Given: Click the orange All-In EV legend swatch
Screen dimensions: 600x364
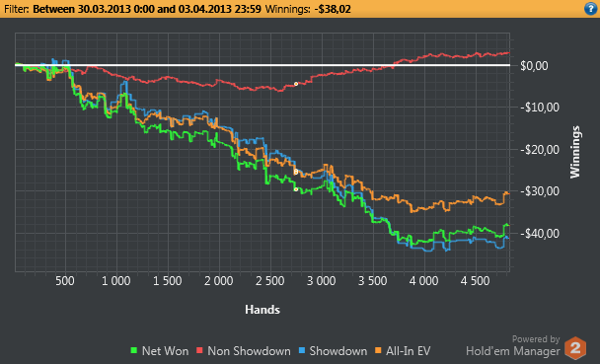Looking at the screenshot, I should [x=378, y=350].
